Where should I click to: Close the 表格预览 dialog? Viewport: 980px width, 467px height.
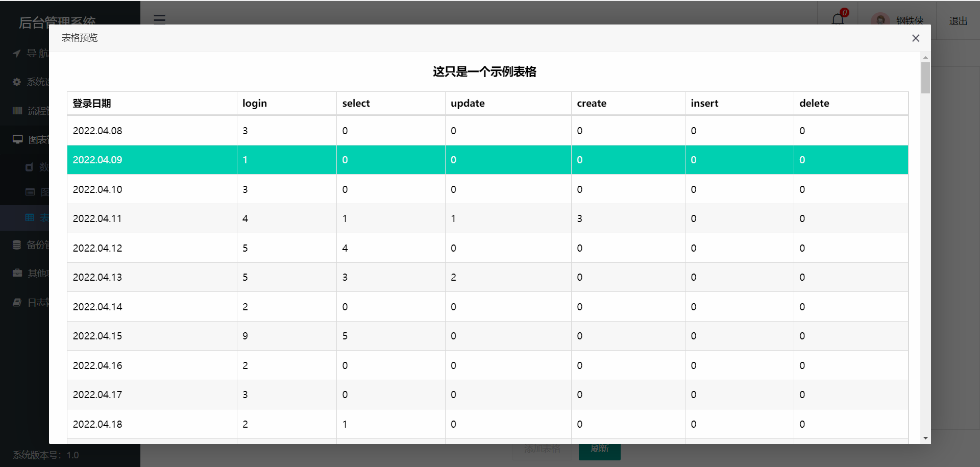coord(916,38)
